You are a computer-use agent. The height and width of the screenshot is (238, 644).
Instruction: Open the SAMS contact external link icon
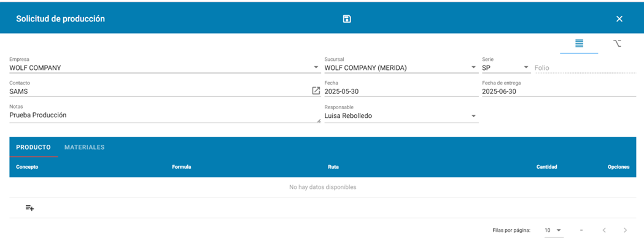click(316, 91)
